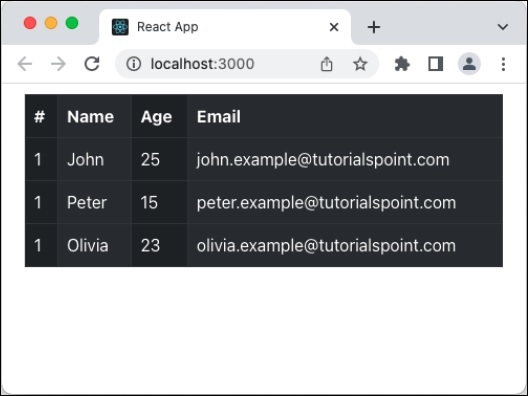Viewport: 528px width, 396px height.
Task: Click the browser back arrow
Action: [x=25, y=64]
